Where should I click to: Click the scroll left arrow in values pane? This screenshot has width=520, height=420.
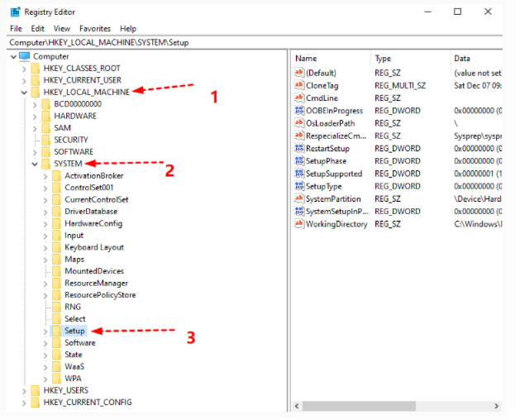point(297,406)
